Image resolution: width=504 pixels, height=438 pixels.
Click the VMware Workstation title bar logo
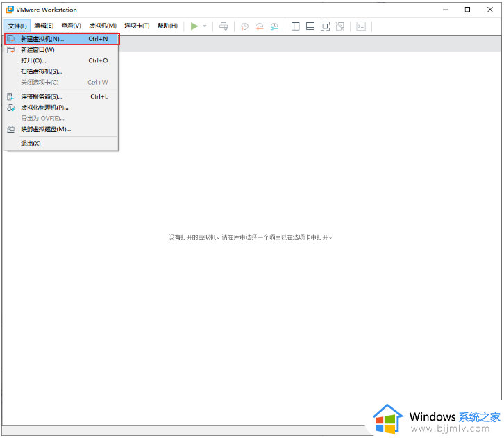coord(10,10)
